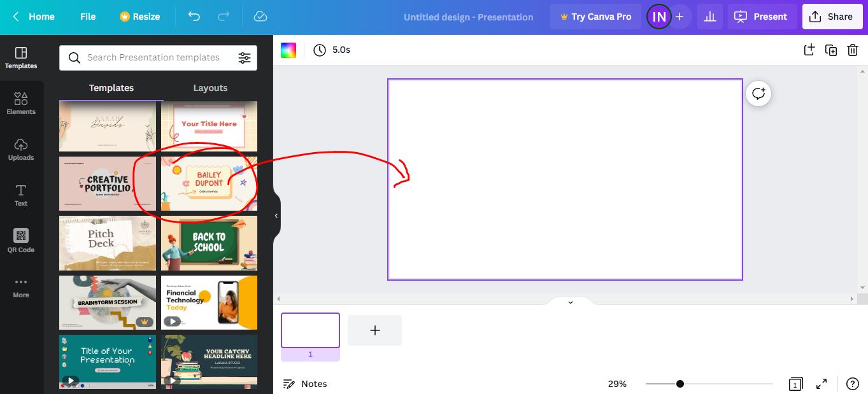Select the Bailey Dupont template thumbnail
868x394 pixels.
tap(209, 183)
